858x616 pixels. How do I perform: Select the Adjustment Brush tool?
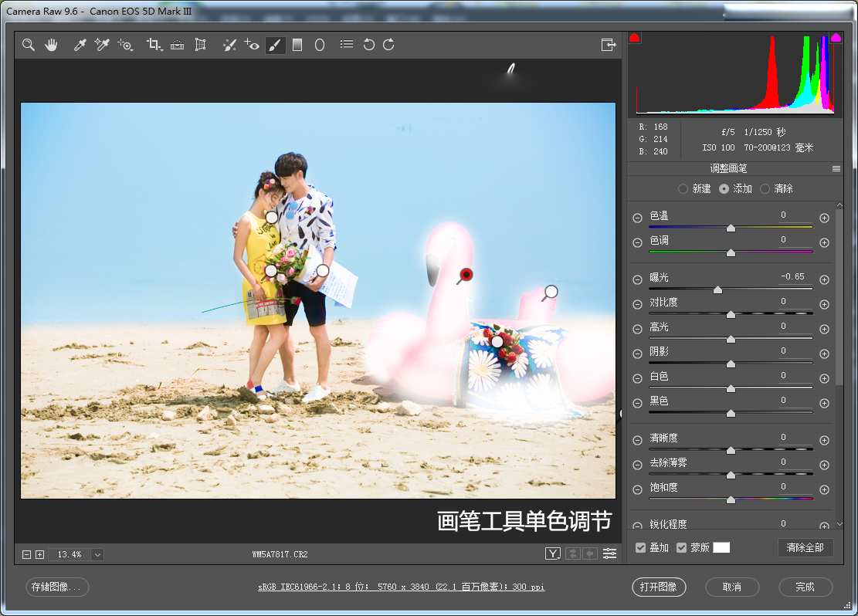click(x=275, y=45)
